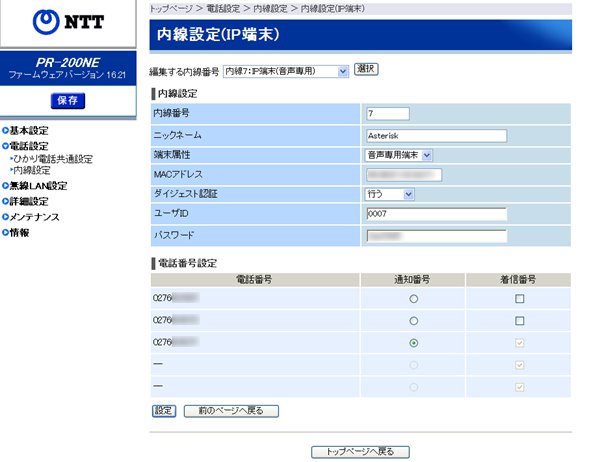This screenshot has width=605, height=462.
Task: Click the パスワード input field
Action: tap(436, 236)
